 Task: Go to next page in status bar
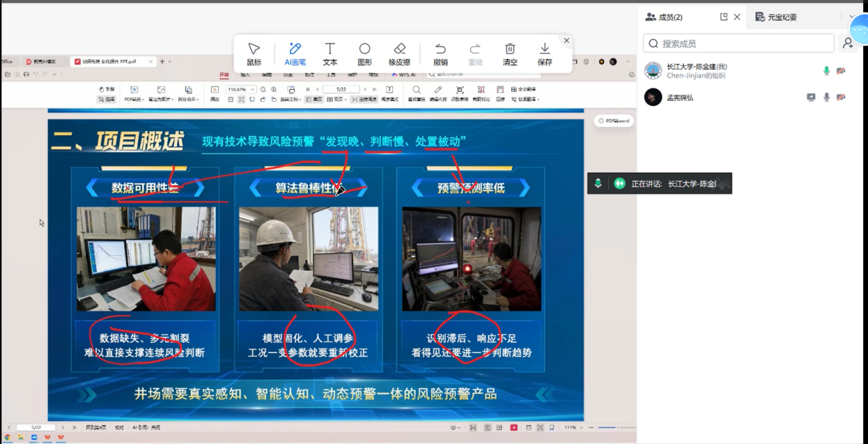[62, 428]
